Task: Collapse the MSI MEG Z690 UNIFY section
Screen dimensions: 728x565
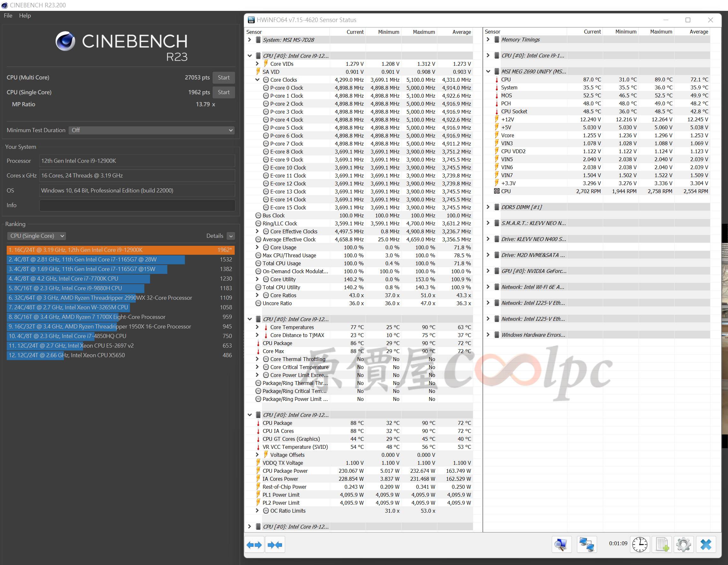Action: tap(488, 71)
